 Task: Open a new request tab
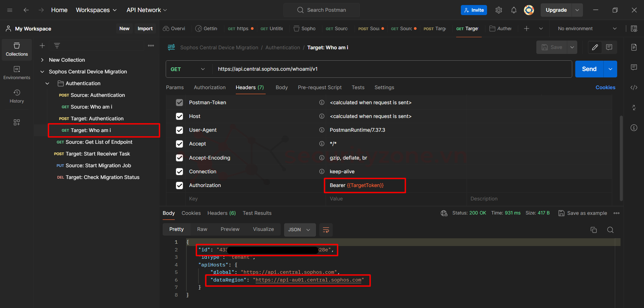pyautogui.click(x=527, y=28)
